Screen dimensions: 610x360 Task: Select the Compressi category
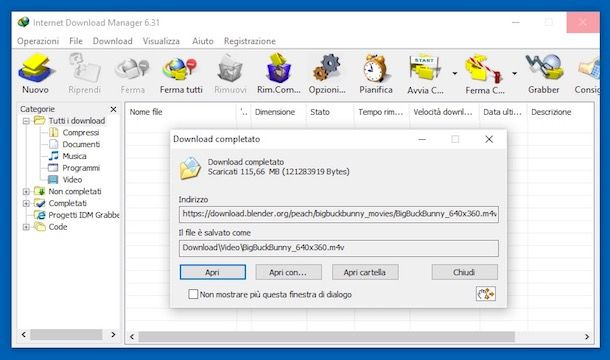[x=81, y=133]
